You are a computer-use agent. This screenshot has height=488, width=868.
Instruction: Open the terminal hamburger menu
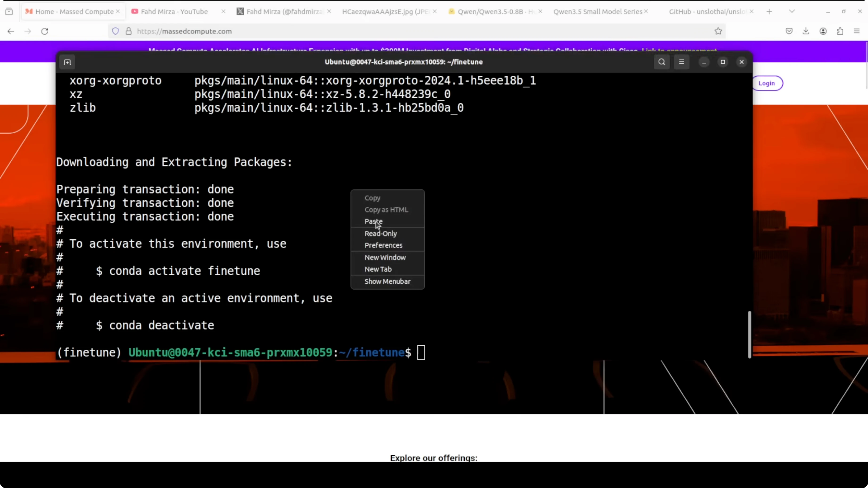point(681,62)
